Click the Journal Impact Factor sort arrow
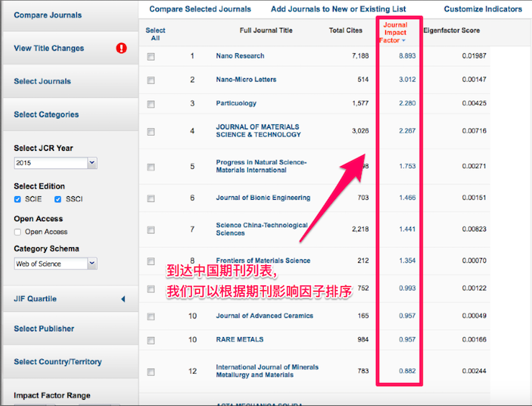The width and height of the screenshot is (532, 406). click(403, 41)
